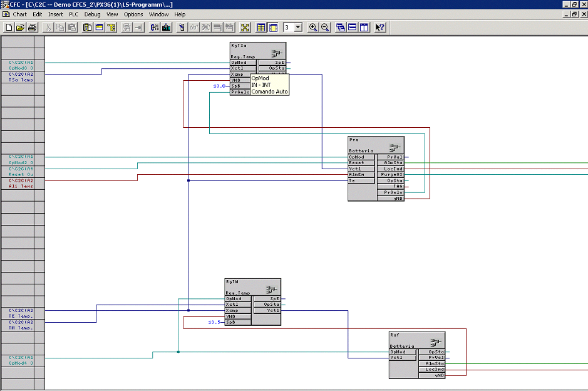Viewport: 588px width, 391px height.
Task: Zoom out with the magnifier minus icon
Action: (325, 28)
